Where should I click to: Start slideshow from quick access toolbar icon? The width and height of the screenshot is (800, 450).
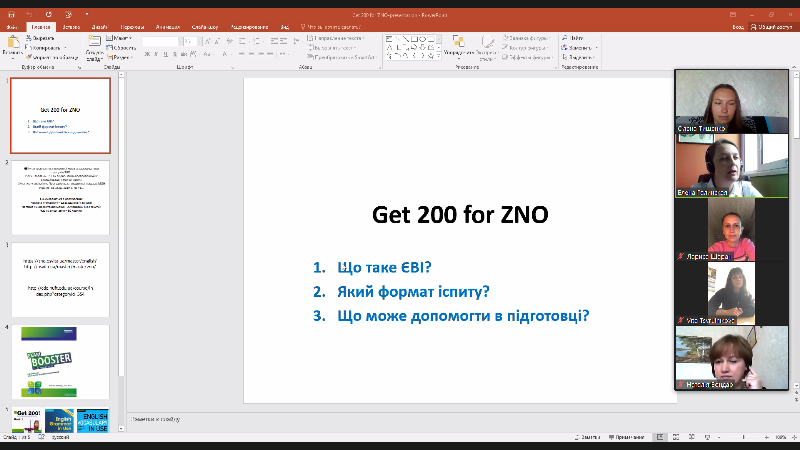tap(68, 15)
